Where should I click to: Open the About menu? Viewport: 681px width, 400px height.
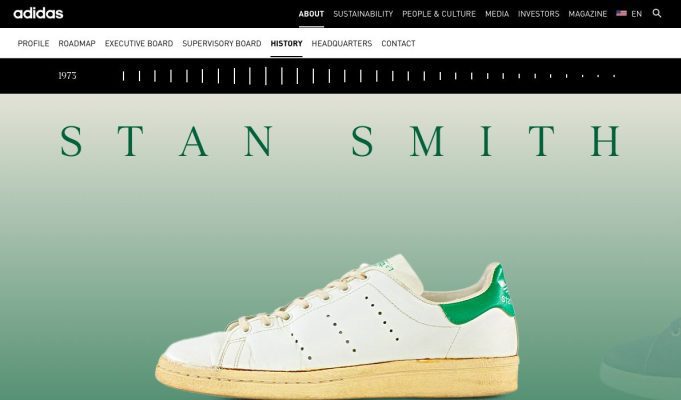point(311,14)
